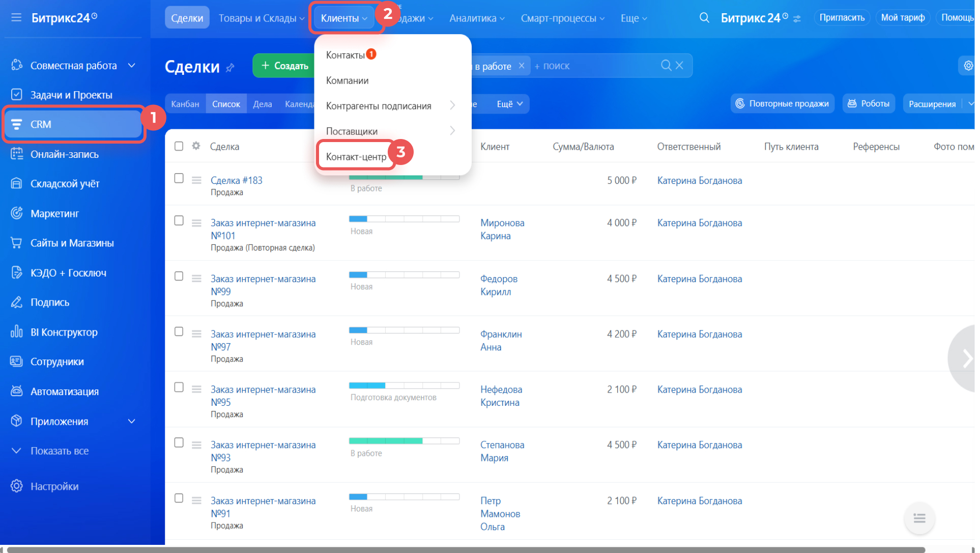
Task: Open BI Конструктор in left sidebar
Action: 64,332
